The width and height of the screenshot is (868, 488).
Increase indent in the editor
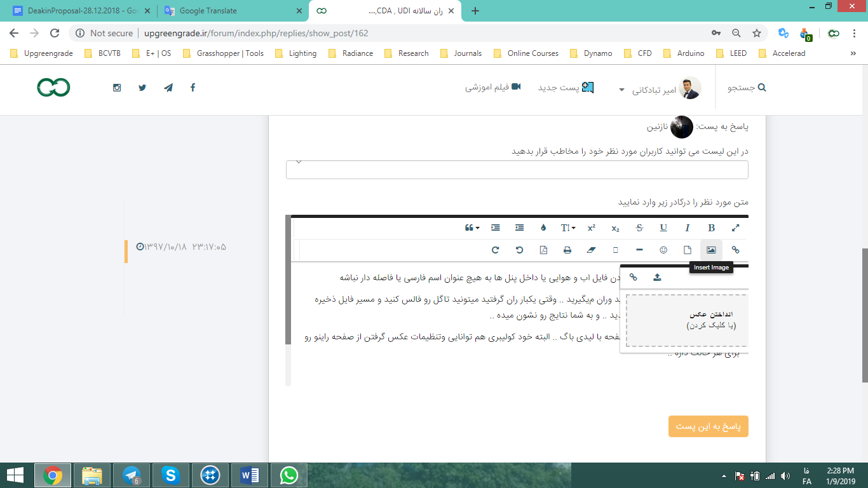pyautogui.click(x=496, y=227)
